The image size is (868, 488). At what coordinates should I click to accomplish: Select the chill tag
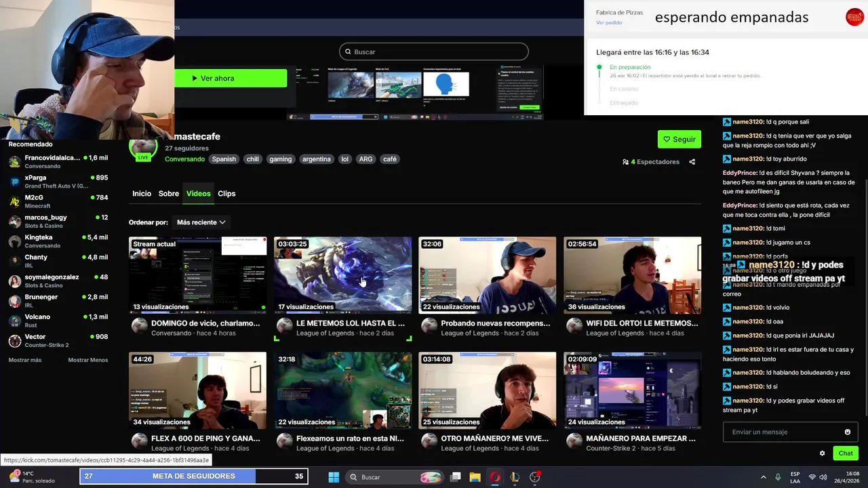pyautogui.click(x=253, y=159)
